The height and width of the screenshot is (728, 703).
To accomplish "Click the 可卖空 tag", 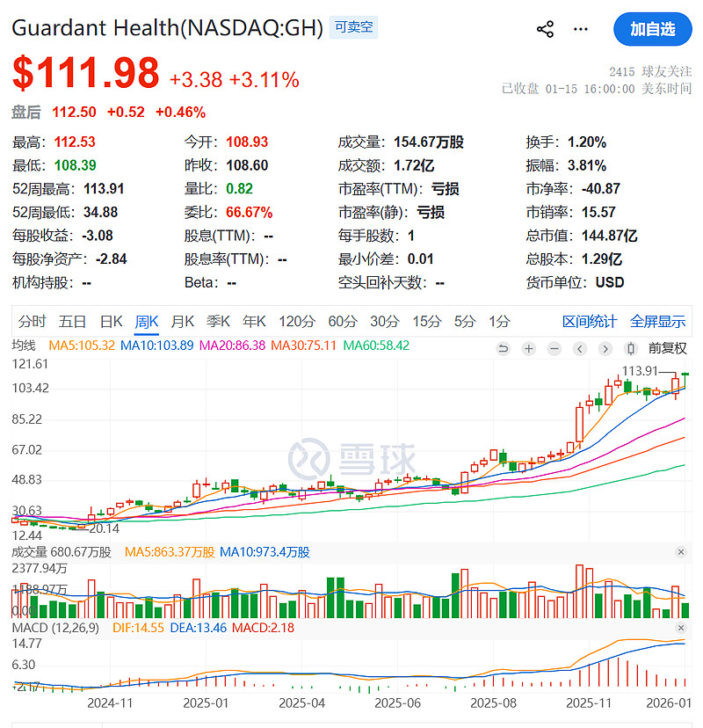I will [x=353, y=27].
